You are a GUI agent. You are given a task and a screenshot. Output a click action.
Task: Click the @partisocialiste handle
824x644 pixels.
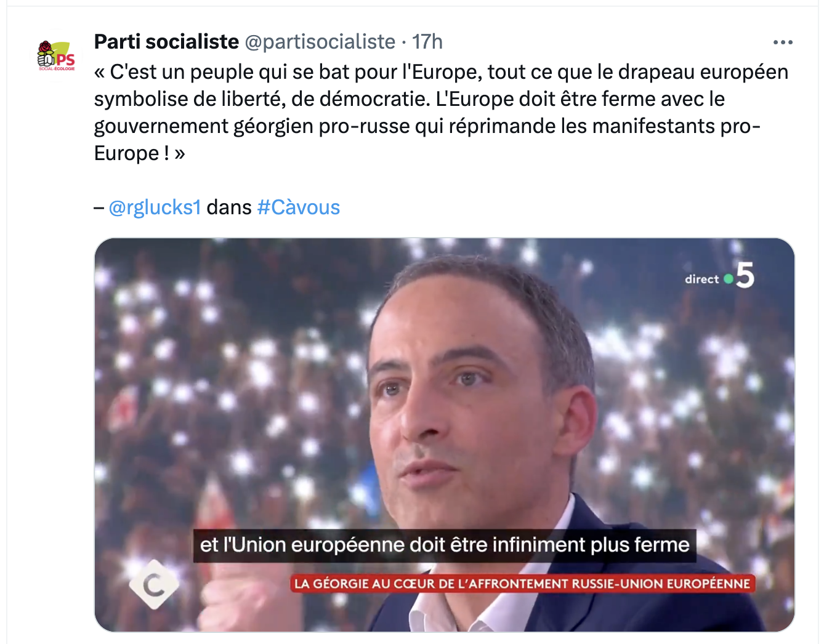320,42
